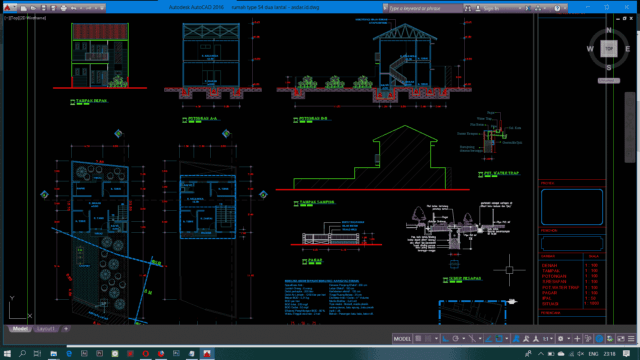Click the ENG language indicator in tray
Image resolution: width=640 pixels, height=360 pixels.
coord(593,354)
